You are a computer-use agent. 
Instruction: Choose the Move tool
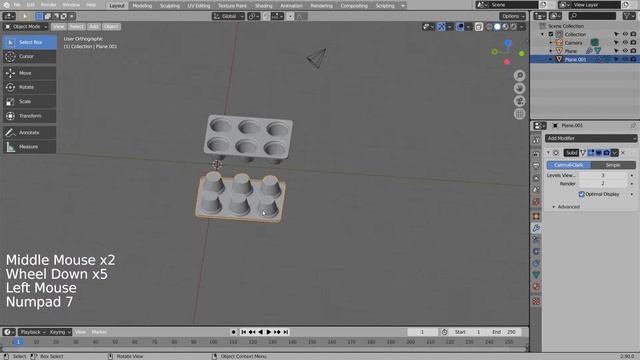coord(29,73)
